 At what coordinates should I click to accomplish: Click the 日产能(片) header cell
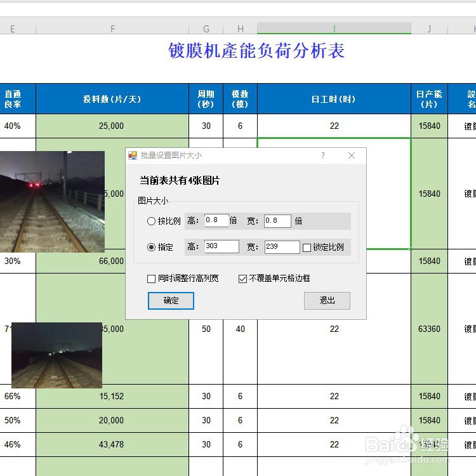429,99
